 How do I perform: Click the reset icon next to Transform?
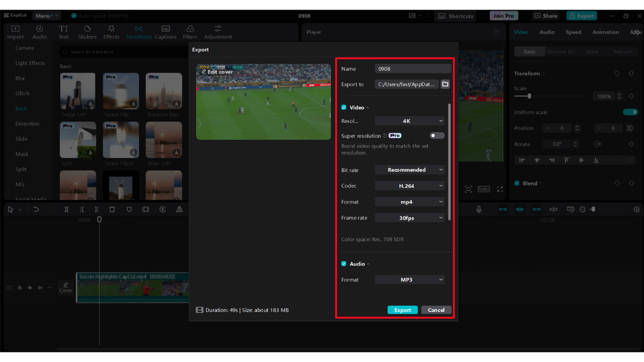tap(617, 74)
